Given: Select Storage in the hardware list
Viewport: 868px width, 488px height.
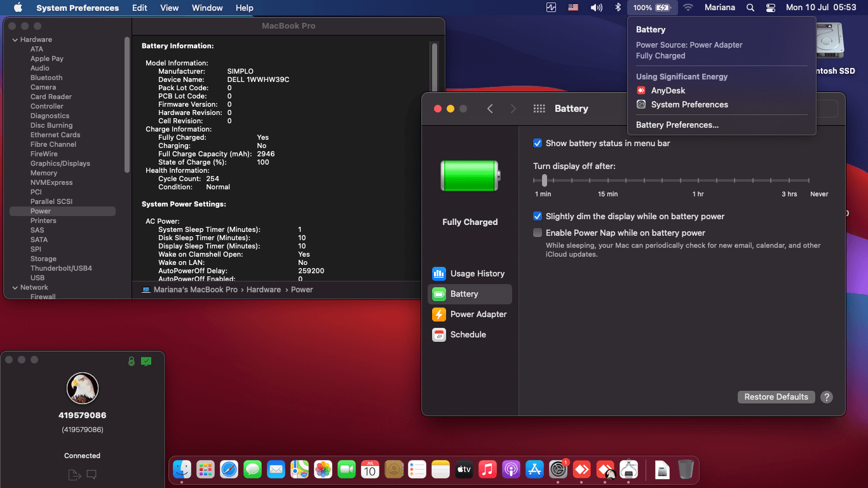Looking at the screenshot, I should tap(43, 259).
